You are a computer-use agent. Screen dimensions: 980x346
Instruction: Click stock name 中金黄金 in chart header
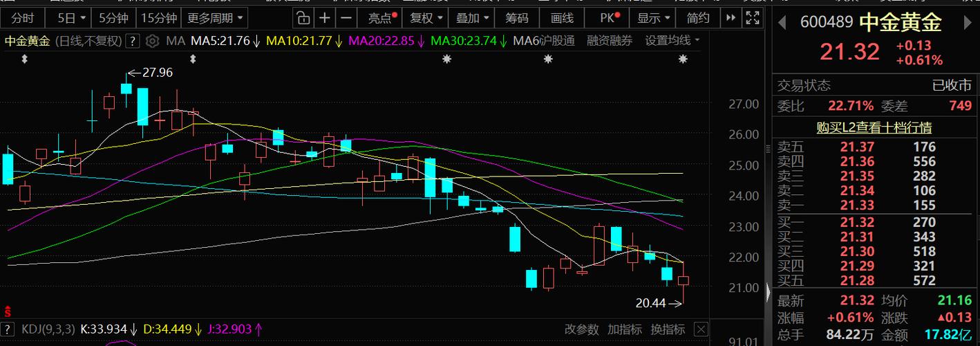click(x=28, y=41)
